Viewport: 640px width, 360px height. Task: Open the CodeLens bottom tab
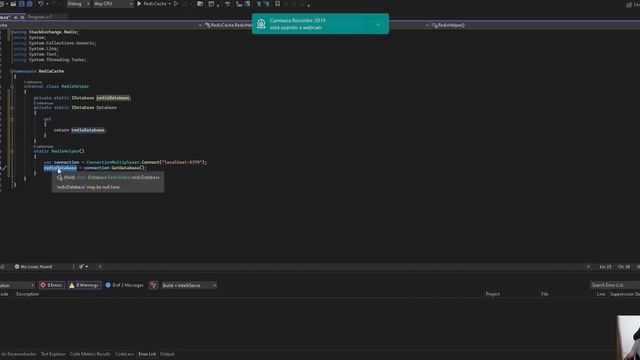coord(124,354)
